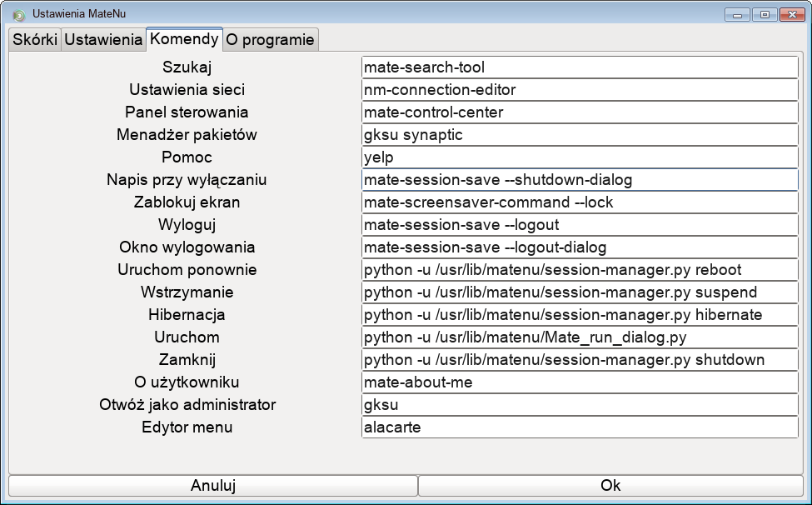
Task: Click the Hibernacja label
Action: (x=187, y=315)
